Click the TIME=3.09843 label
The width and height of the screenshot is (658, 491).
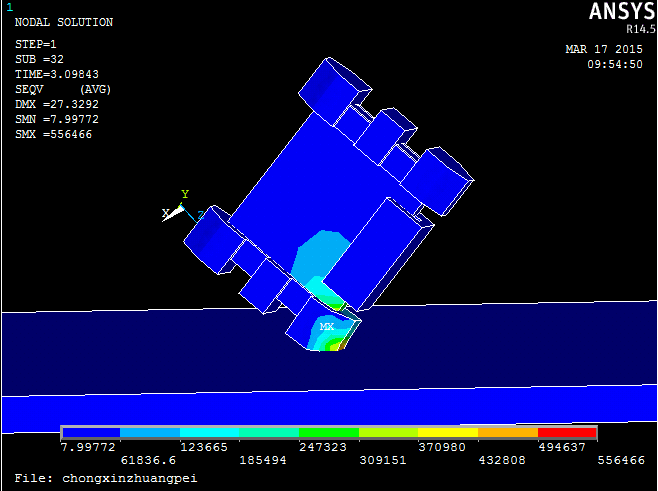[x=57, y=74]
